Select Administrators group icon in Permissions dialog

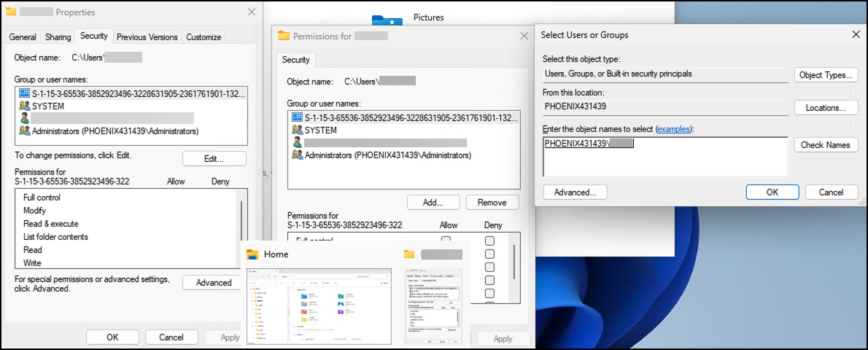(298, 155)
